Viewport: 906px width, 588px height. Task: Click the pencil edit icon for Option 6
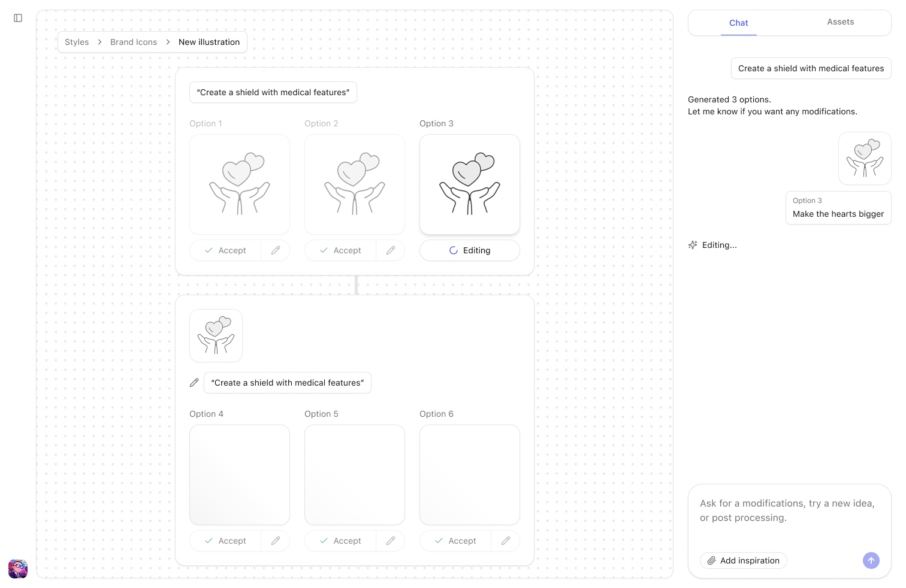(506, 541)
